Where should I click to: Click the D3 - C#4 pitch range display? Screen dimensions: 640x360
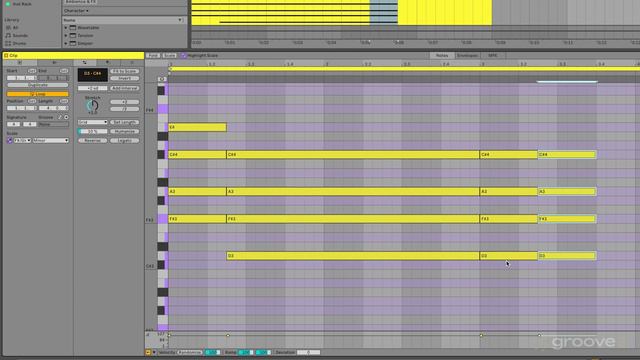click(x=93, y=74)
